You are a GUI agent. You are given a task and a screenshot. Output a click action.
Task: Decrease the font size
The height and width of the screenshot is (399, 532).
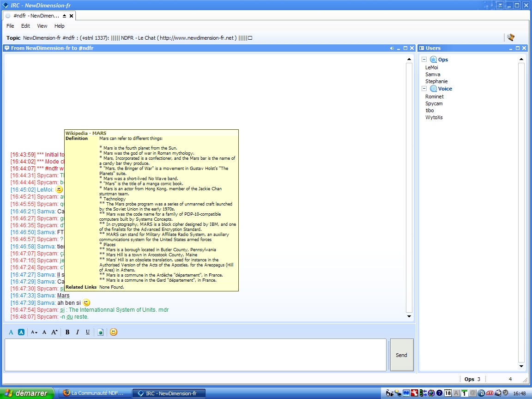tap(34, 332)
